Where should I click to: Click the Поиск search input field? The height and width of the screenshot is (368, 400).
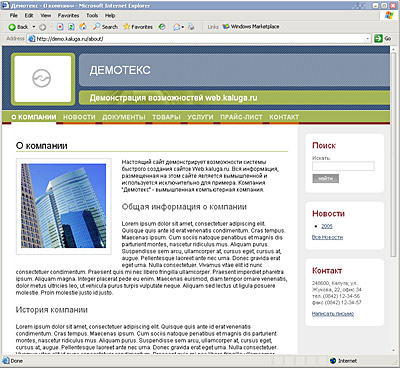pos(343,166)
